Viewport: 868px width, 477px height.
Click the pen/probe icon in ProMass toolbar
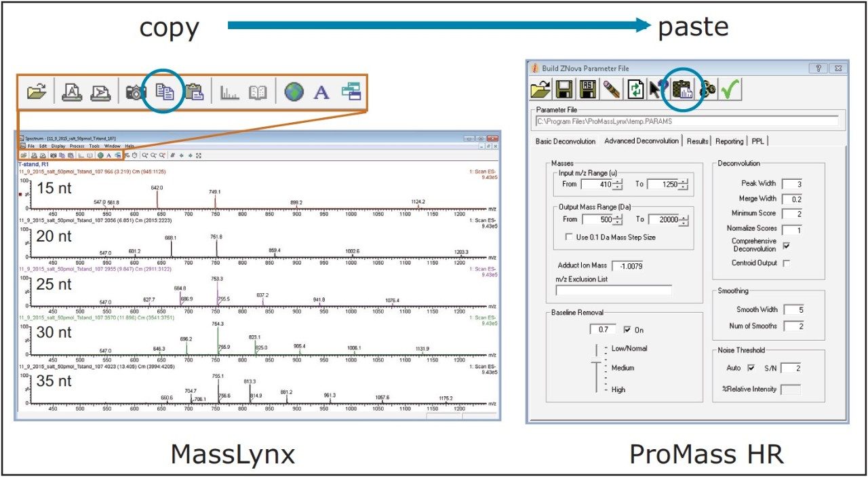click(x=612, y=90)
